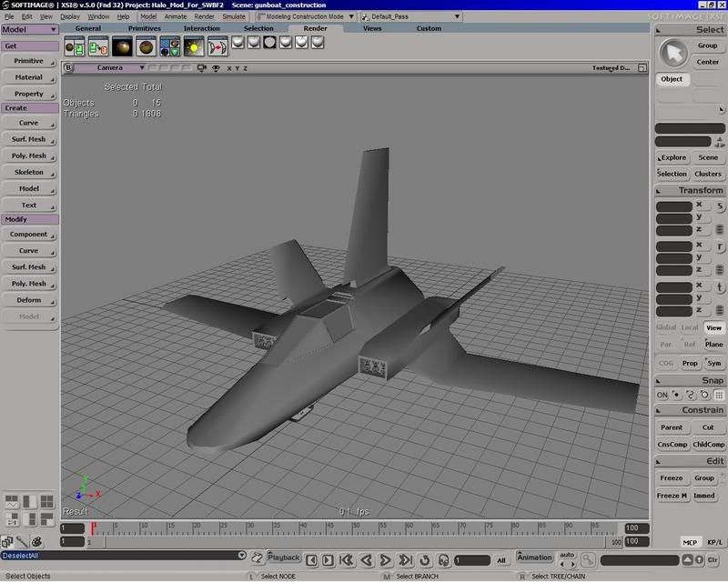Jump to the last frame

[x=405, y=560]
